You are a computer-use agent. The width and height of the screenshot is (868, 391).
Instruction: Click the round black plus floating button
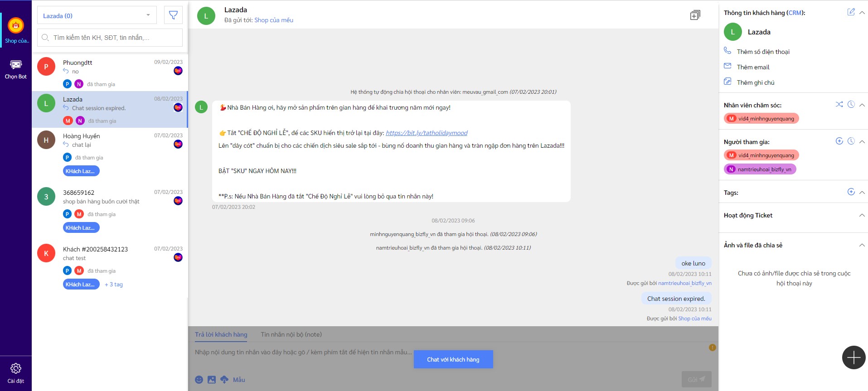tap(854, 357)
